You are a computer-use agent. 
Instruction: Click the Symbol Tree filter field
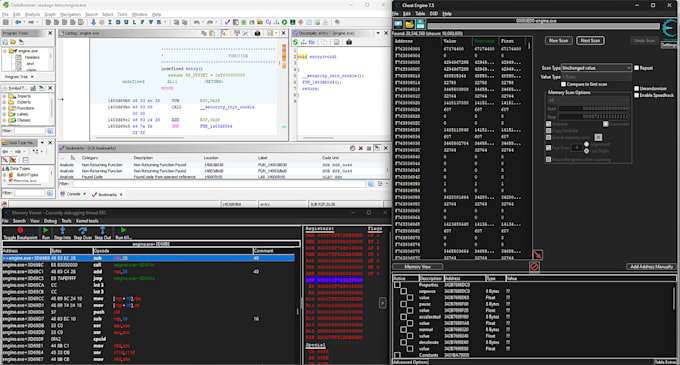[x=29, y=131]
